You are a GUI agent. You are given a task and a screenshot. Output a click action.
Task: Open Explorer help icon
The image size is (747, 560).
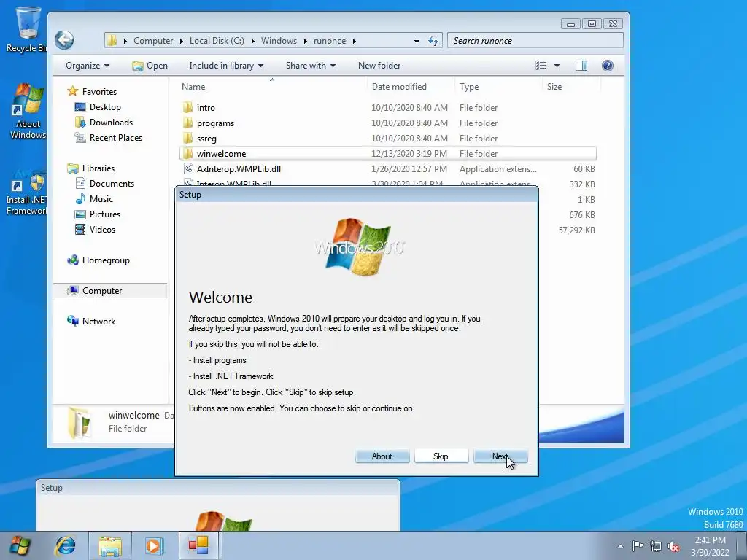[x=608, y=66]
